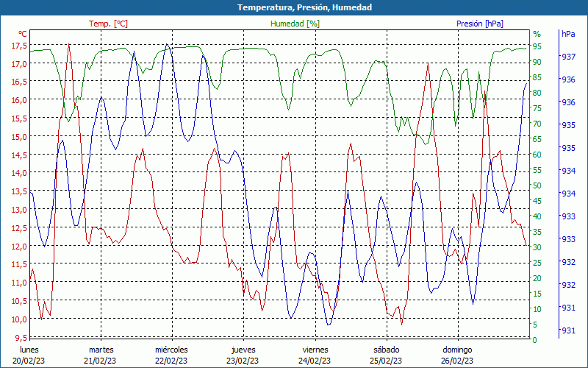
Task: Click the green "30" humidity axis value
Action: coord(537,247)
